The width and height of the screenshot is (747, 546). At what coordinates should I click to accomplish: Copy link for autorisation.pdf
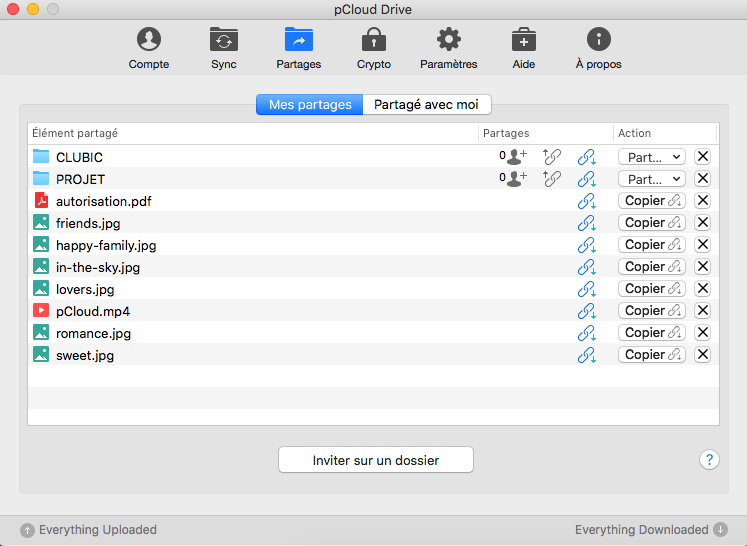(x=652, y=201)
